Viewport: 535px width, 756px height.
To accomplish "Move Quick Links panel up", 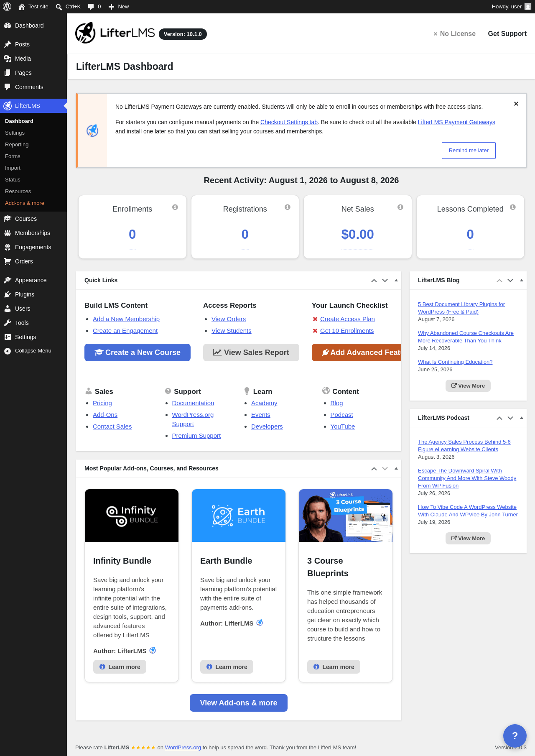I will (374, 281).
